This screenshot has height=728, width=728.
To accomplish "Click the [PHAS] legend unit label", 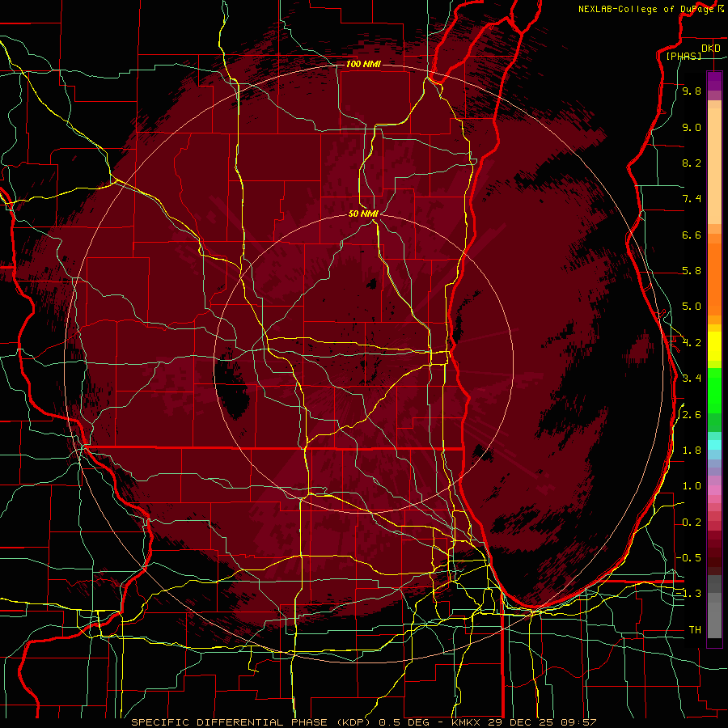I will [x=684, y=56].
